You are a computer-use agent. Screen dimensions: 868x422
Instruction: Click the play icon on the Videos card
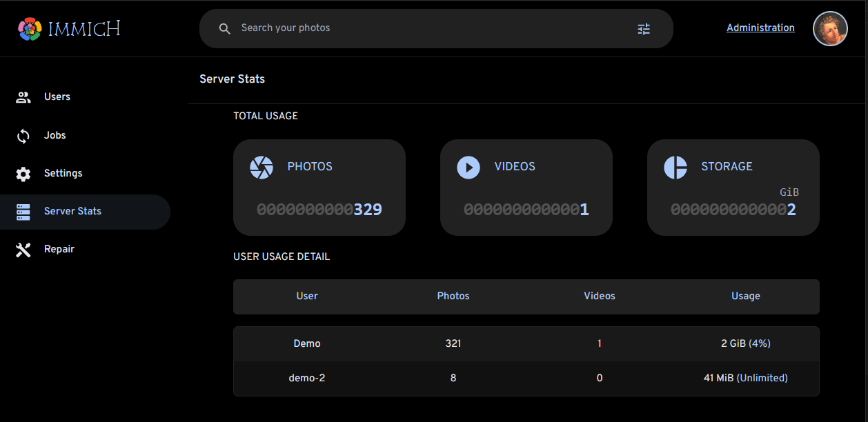click(468, 167)
